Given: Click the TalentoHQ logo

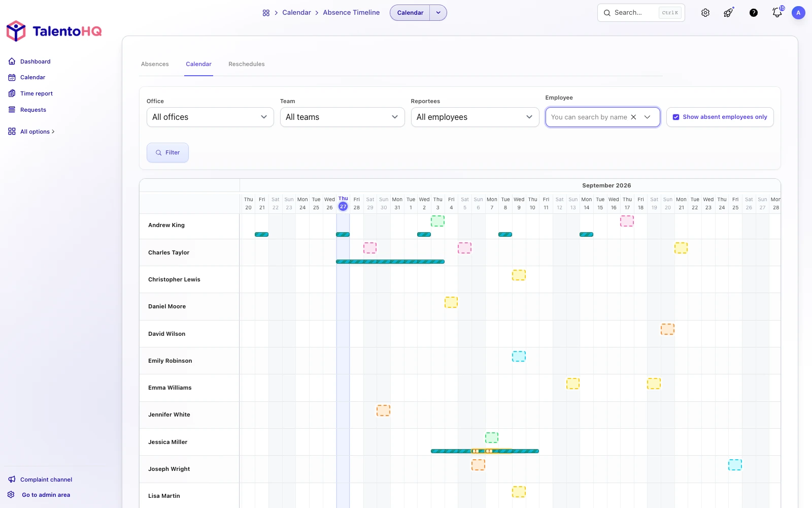Looking at the screenshot, I should click(54, 31).
